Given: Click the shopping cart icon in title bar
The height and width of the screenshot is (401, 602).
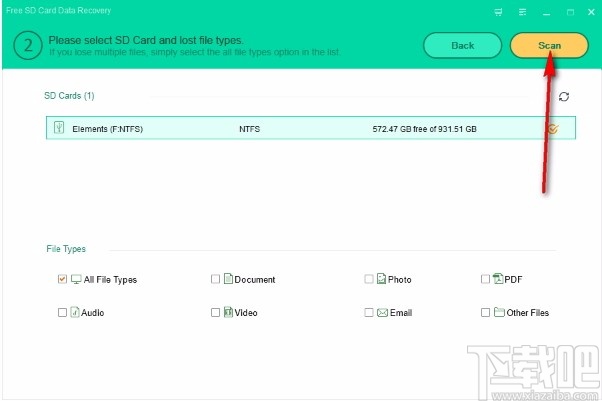Looking at the screenshot, I should (x=498, y=12).
